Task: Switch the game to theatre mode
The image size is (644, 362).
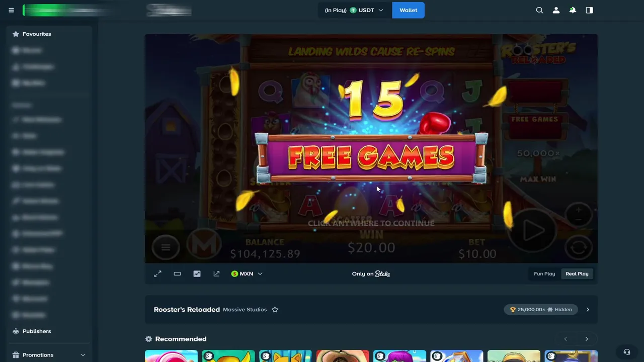Action: click(x=177, y=274)
